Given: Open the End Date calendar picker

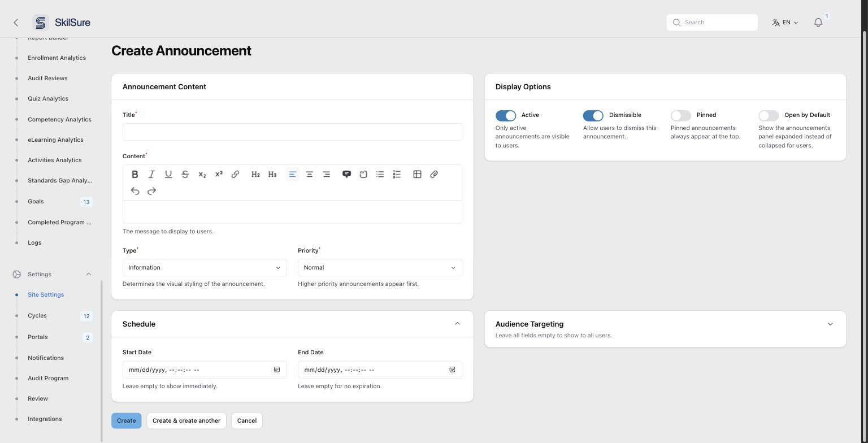Looking at the screenshot, I should 452,370.
